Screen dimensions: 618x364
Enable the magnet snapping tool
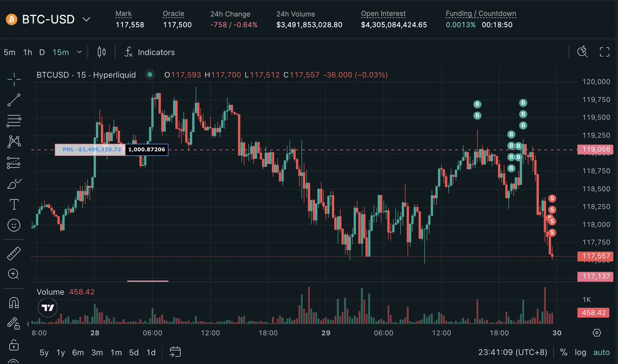[13, 303]
